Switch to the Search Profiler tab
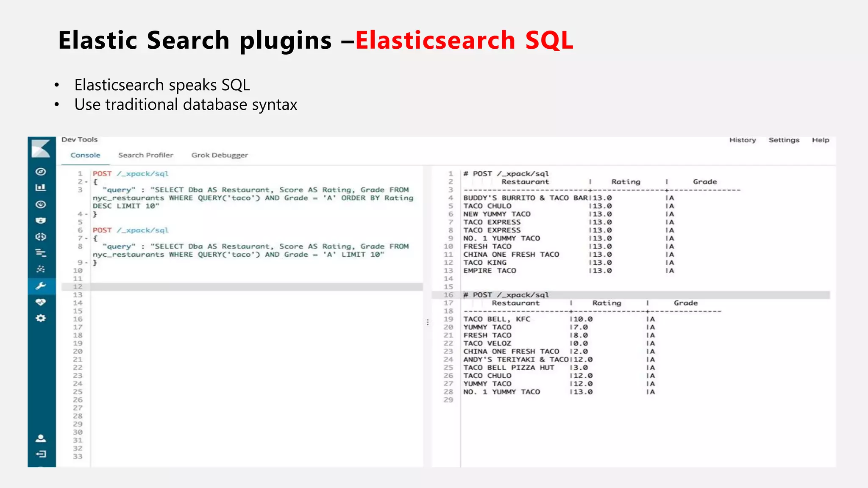Viewport: 868px width, 488px height. point(146,155)
